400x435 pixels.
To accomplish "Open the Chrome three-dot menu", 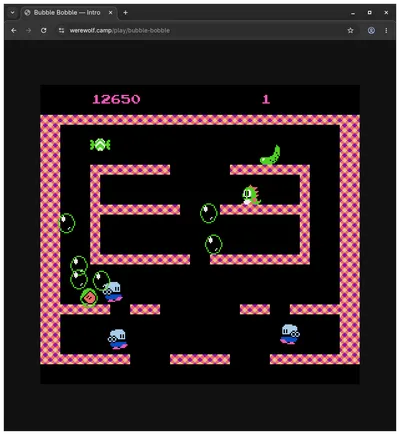I will tap(386, 30).
